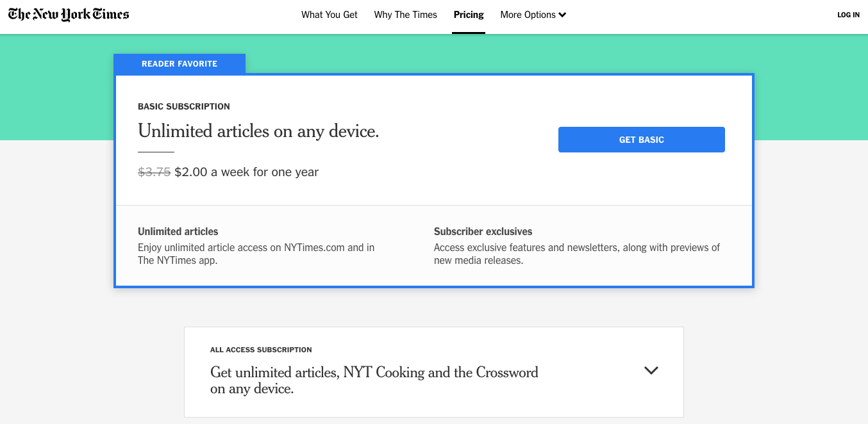Click the NYTimes.com article access description

[x=256, y=254]
